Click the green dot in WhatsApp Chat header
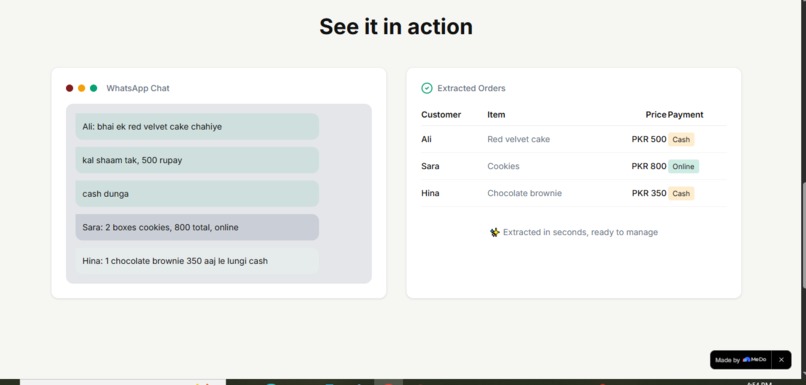This screenshot has width=806, height=385. pos(94,88)
